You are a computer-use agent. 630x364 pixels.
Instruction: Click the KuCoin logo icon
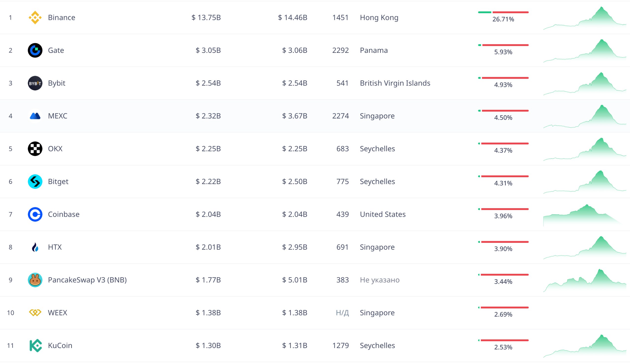(35, 346)
